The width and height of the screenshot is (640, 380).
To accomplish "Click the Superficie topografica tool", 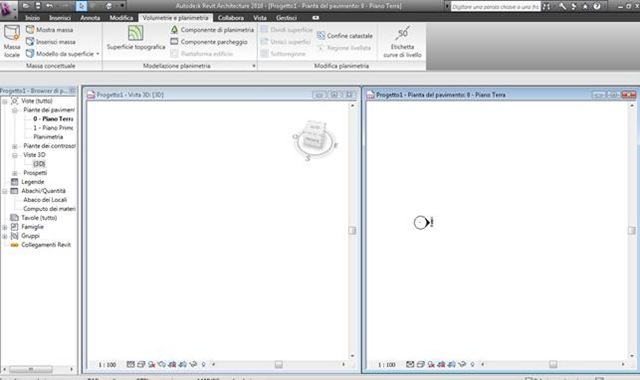I will (136, 38).
